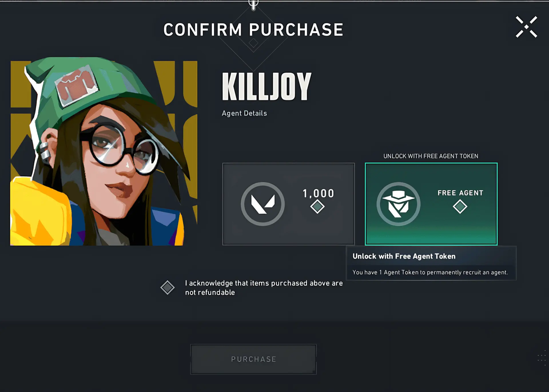
Task: Select the diamond radio under FREE AGENT
Action: (x=460, y=207)
